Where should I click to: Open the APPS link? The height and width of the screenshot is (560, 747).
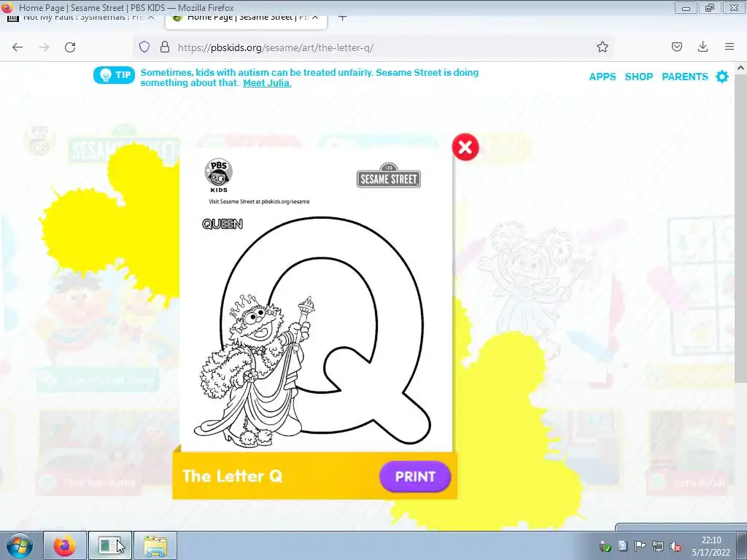coord(602,77)
